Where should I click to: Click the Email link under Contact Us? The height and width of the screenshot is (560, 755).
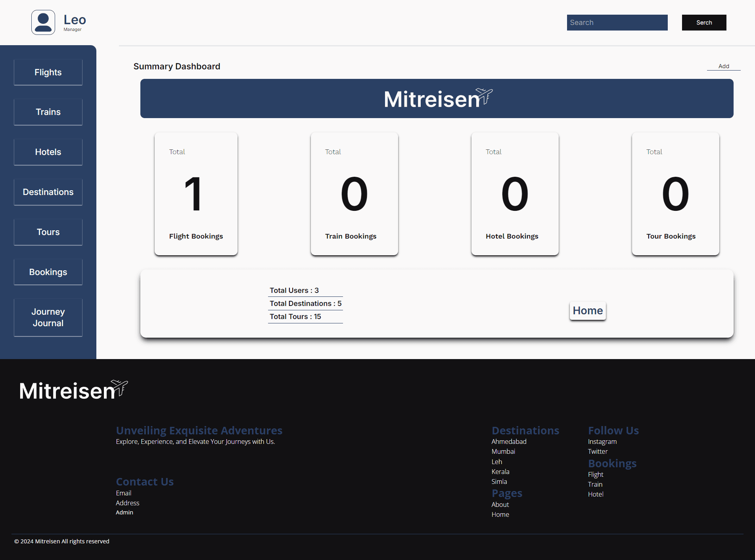pyautogui.click(x=123, y=493)
